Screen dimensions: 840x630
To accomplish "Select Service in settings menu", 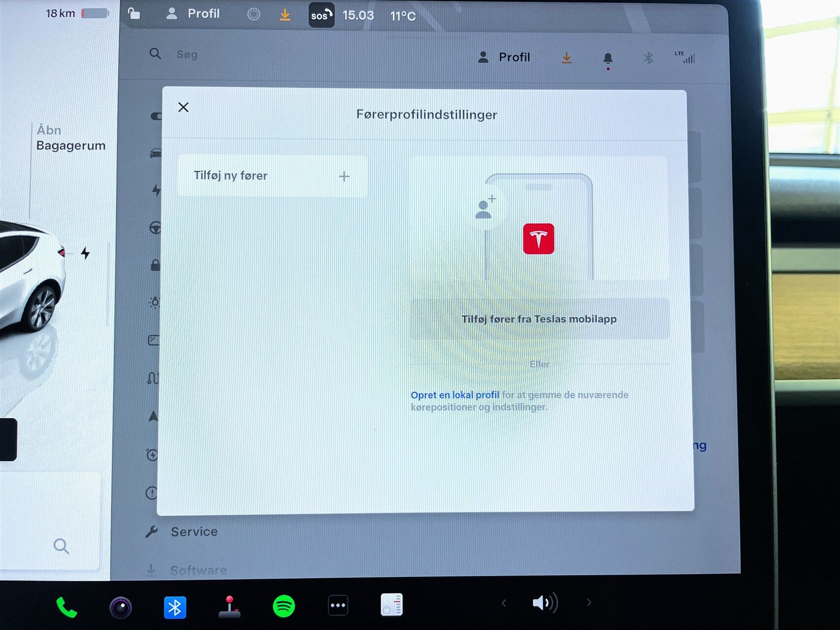I will pyautogui.click(x=194, y=532).
